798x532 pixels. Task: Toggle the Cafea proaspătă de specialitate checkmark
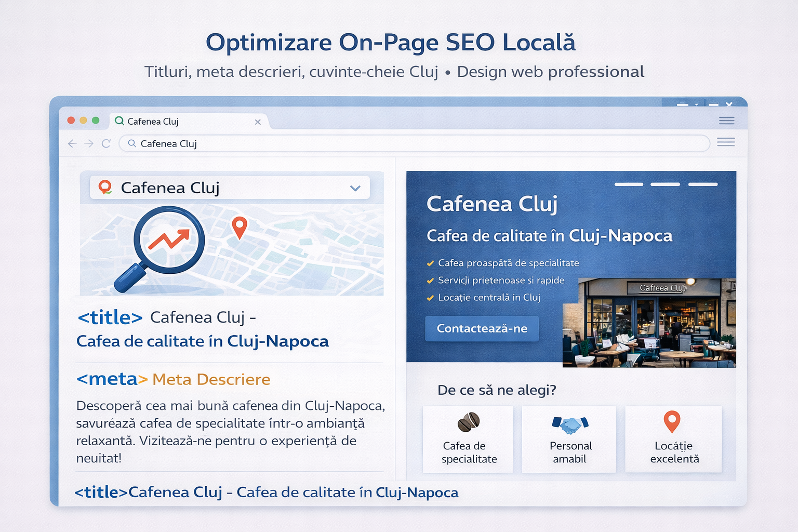(x=430, y=263)
